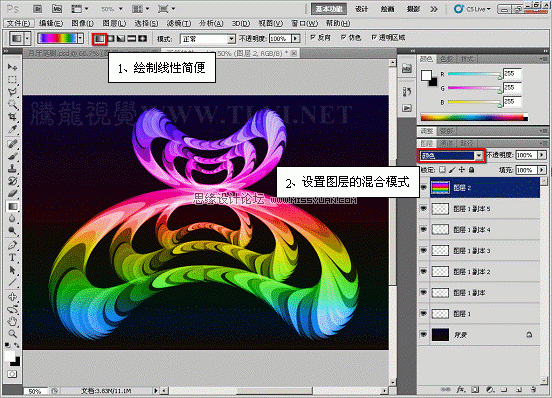Toggle the 反向 reverse checkbox
This screenshot has width=552, height=398.
click(x=313, y=37)
